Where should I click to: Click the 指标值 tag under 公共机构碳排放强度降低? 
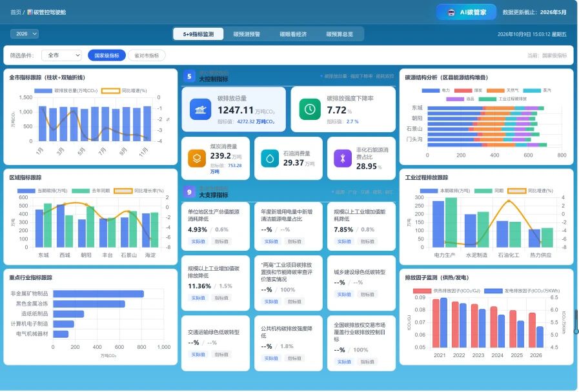tap(294, 358)
